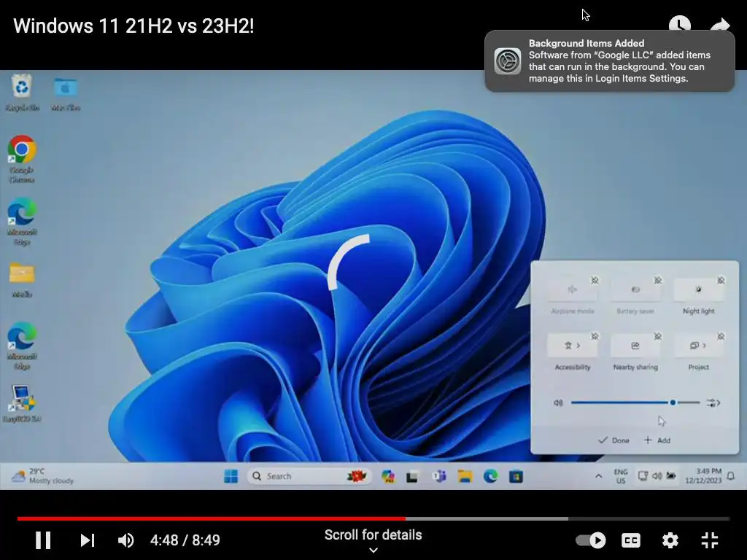
Task: Toggle the Battery saver quick setting tile
Action: (635, 289)
